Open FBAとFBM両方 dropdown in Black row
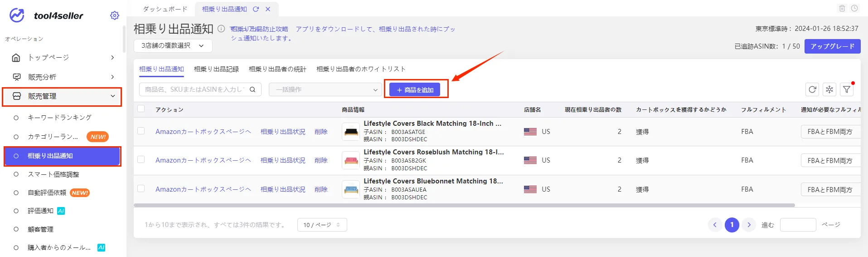868x257 pixels. (830, 132)
